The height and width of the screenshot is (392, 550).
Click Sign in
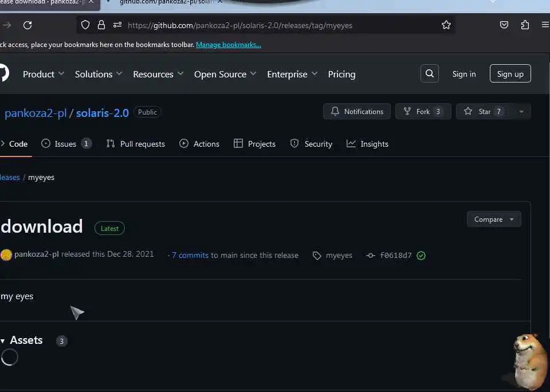click(x=464, y=74)
